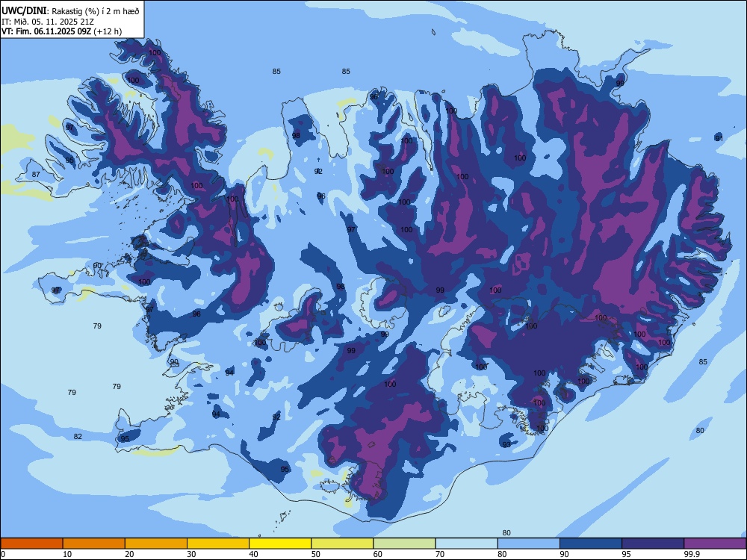Click the indigo 95–99.9 legend swatch

[653, 544]
